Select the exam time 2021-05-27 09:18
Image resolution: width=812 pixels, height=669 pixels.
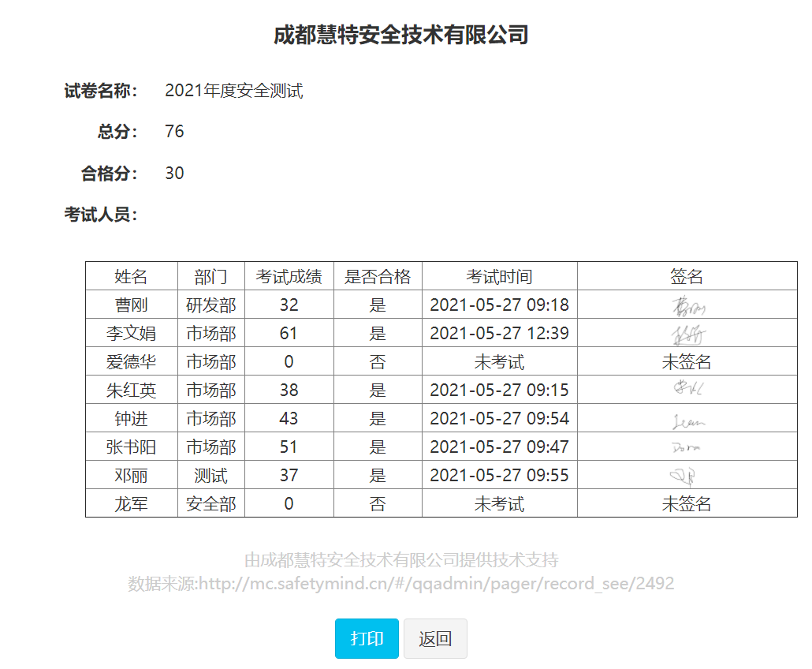[x=499, y=305]
